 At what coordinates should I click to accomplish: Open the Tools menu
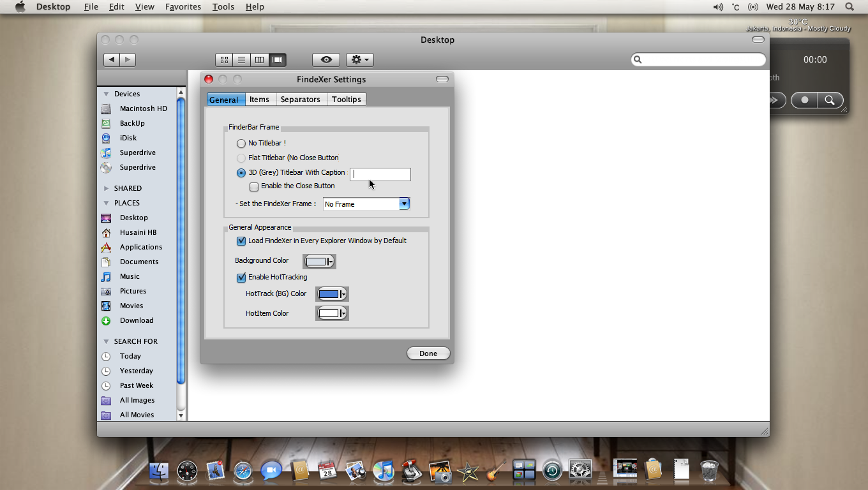tap(223, 6)
